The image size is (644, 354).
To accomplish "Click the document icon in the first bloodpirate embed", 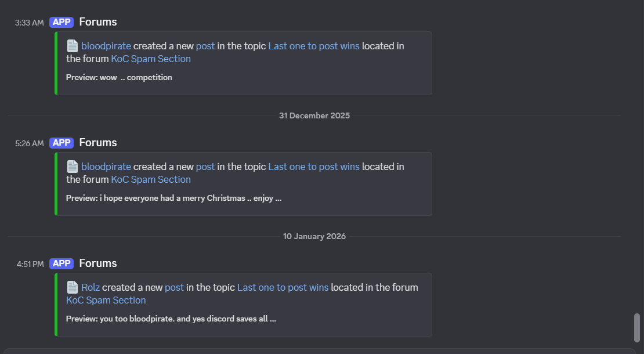I will pyautogui.click(x=72, y=45).
